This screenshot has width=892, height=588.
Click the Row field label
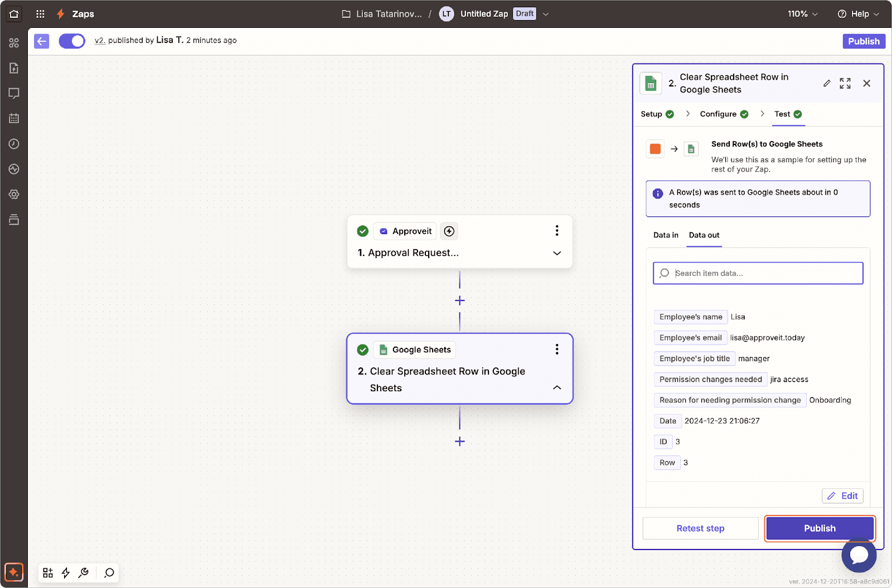coord(667,463)
